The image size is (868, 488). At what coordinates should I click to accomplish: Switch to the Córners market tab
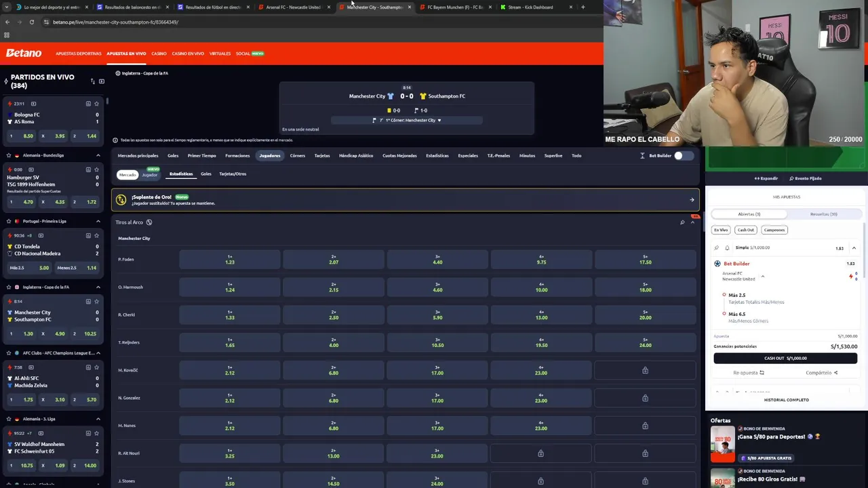click(298, 155)
